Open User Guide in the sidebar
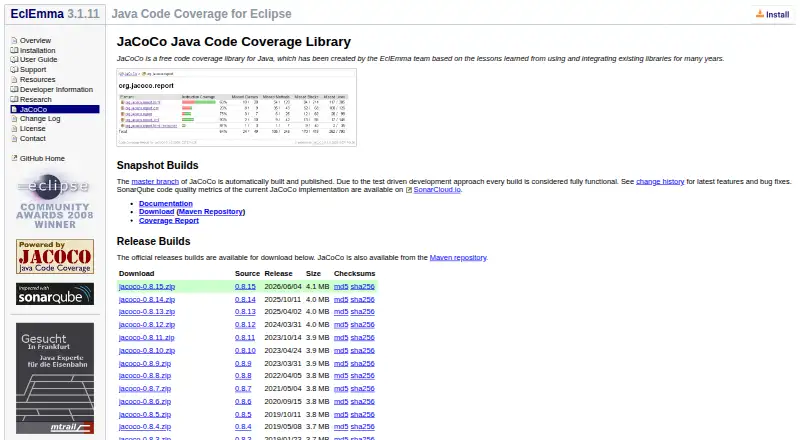The width and height of the screenshot is (800, 440). pos(38,60)
